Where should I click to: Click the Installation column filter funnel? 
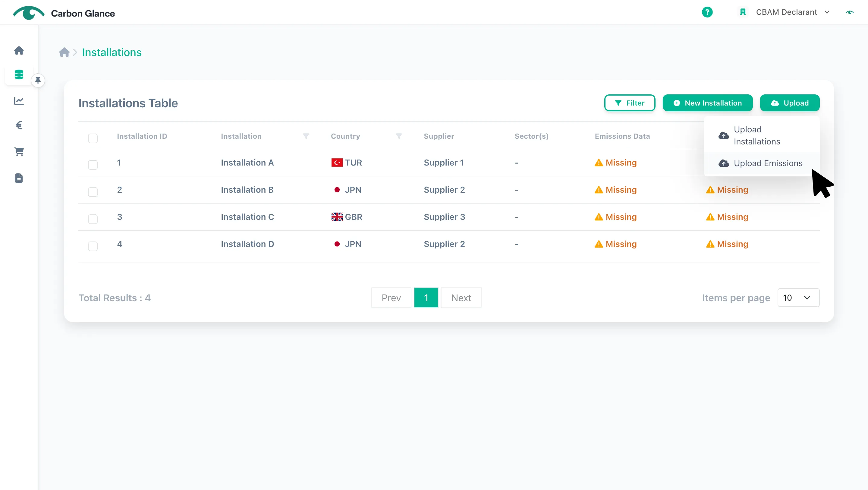pos(306,136)
